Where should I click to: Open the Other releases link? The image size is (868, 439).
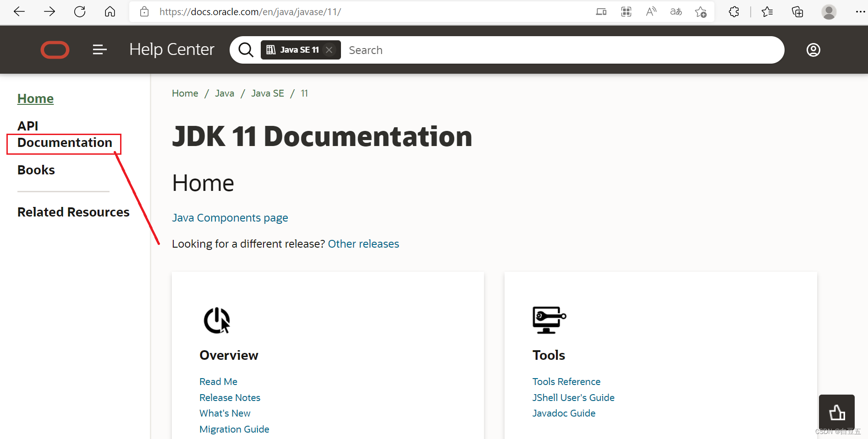(363, 244)
